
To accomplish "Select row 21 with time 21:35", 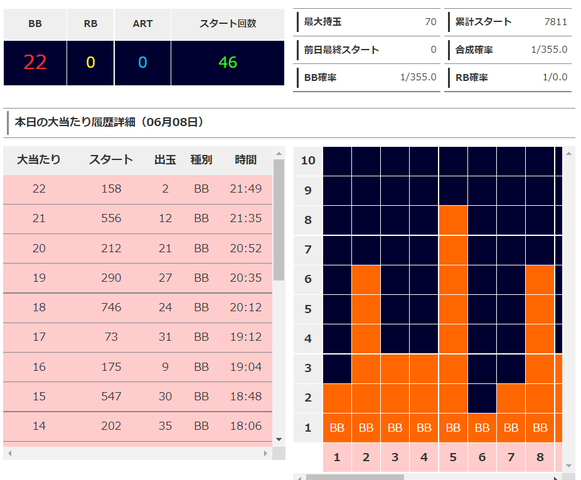I will click(x=138, y=219).
